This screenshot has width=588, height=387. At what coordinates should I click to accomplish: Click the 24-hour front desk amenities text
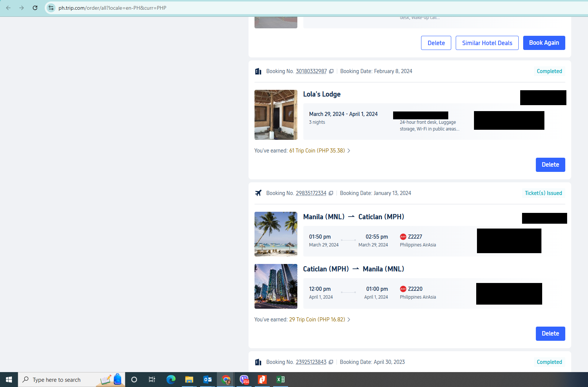[x=429, y=126]
